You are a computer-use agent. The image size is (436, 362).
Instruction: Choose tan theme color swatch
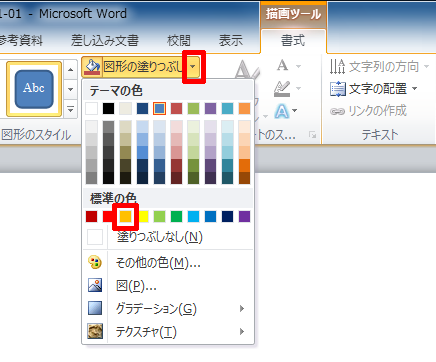click(126, 108)
